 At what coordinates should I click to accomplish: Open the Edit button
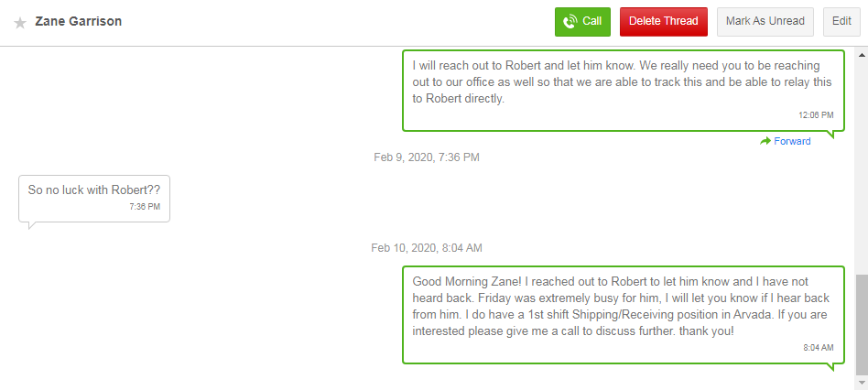tap(841, 21)
